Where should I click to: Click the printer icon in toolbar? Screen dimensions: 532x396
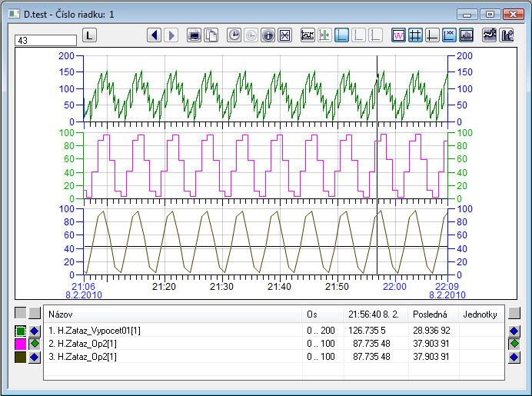(x=195, y=35)
